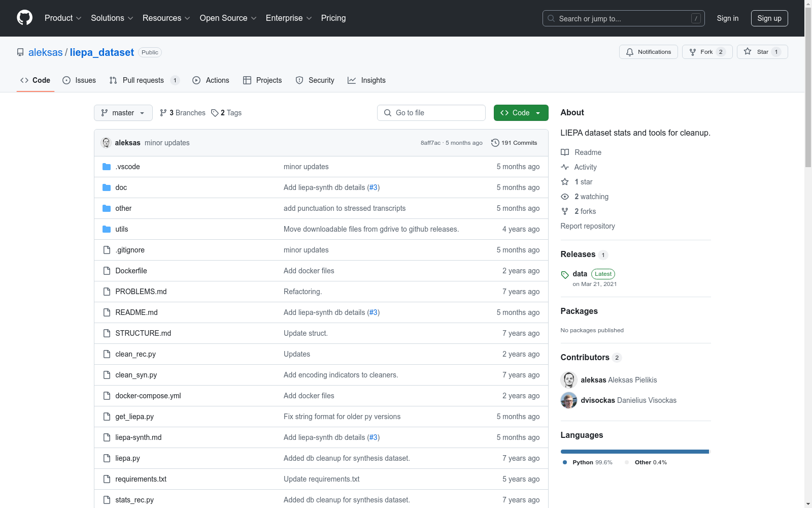This screenshot has height=508, width=812.
Task: Click the book icon beside Readme
Action: [565, 152]
